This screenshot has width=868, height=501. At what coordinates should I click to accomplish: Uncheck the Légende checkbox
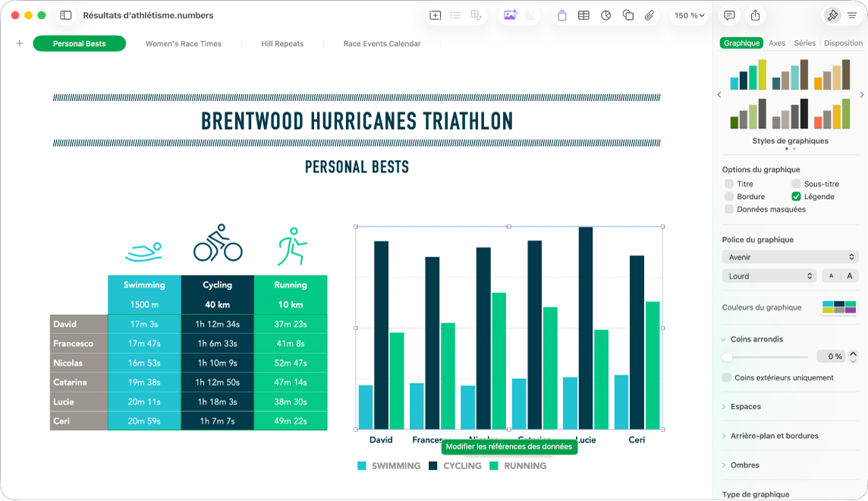(x=796, y=196)
